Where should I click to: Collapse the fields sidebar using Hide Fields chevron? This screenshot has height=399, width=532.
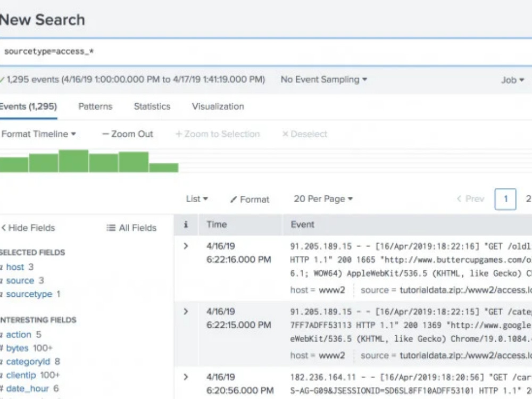[4, 228]
